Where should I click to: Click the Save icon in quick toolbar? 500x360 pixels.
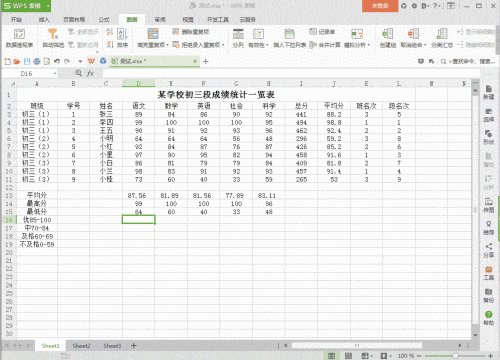coord(27,61)
